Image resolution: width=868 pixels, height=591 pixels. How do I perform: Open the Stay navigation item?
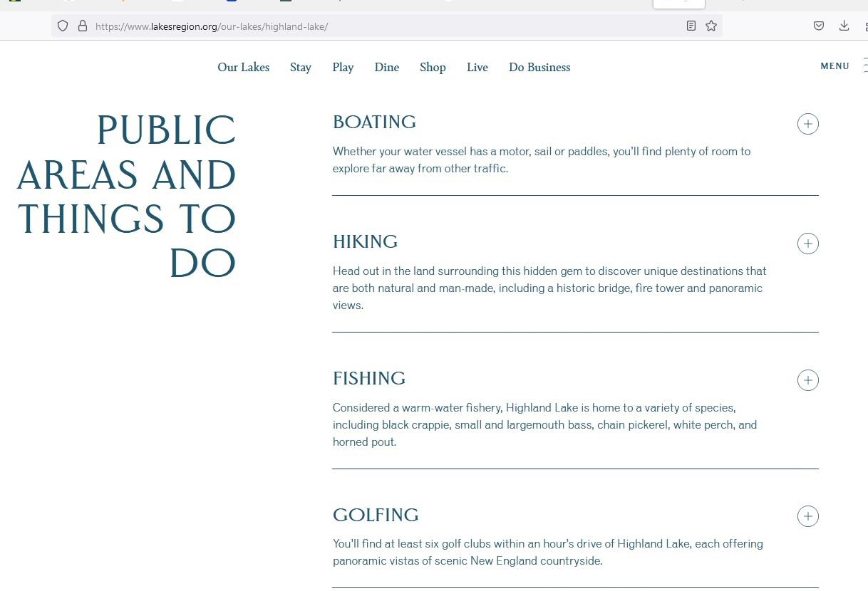click(x=301, y=67)
